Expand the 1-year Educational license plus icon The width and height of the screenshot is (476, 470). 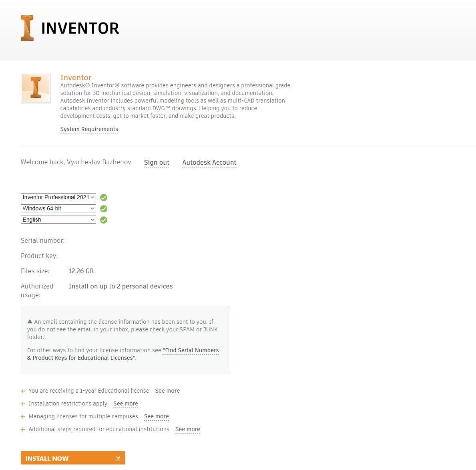coord(23,391)
